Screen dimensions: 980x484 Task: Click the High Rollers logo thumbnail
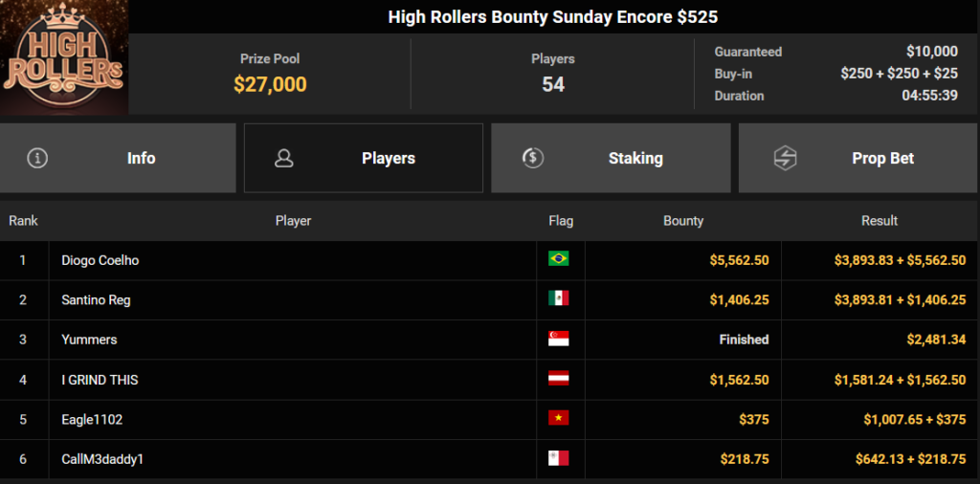tap(64, 57)
